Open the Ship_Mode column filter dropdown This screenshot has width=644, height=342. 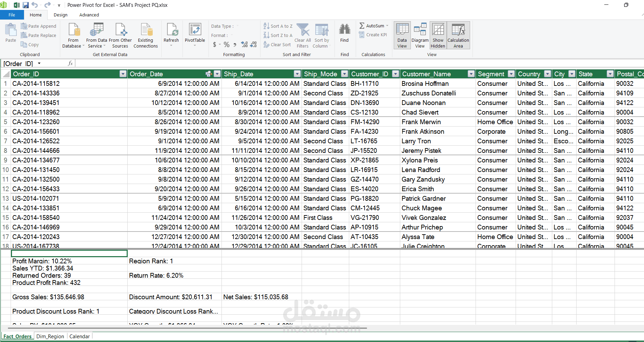coord(344,74)
